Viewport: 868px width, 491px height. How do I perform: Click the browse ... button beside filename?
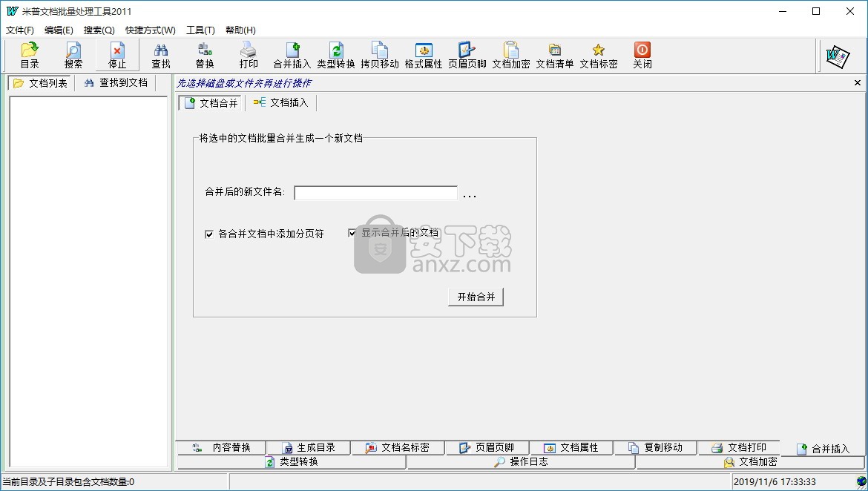470,194
